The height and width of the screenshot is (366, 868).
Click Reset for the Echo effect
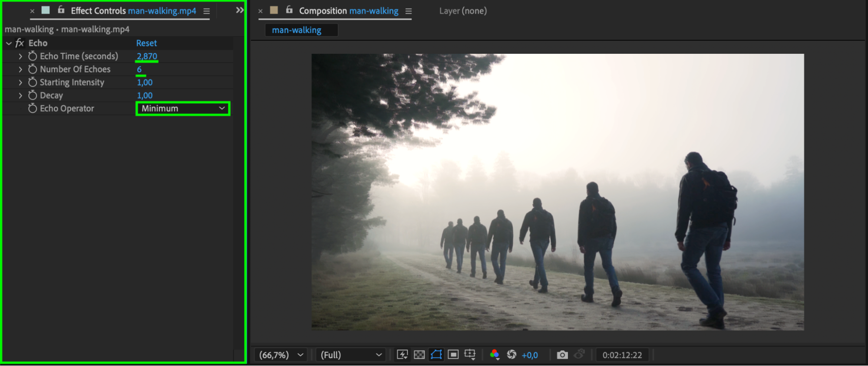(x=146, y=43)
